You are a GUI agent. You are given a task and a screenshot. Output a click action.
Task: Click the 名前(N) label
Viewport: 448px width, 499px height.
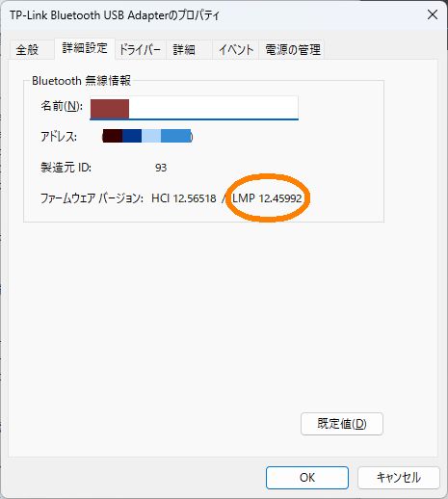pyautogui.click(x=62, y=106)
